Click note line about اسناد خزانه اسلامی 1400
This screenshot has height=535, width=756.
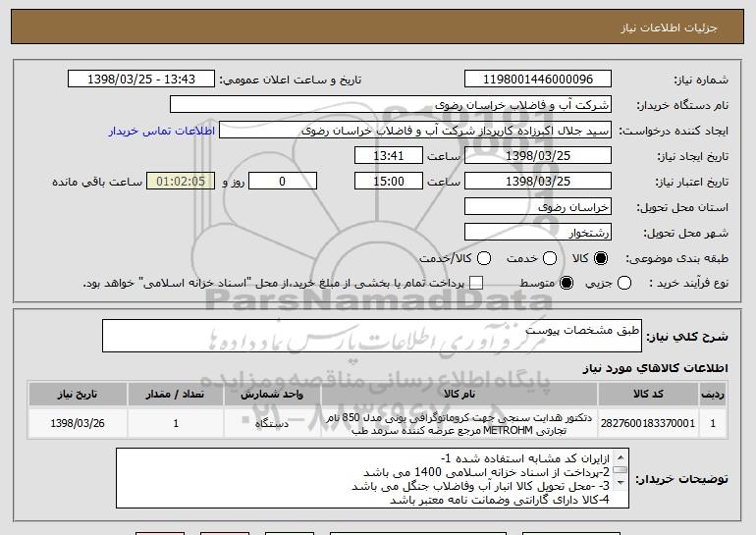486,472
